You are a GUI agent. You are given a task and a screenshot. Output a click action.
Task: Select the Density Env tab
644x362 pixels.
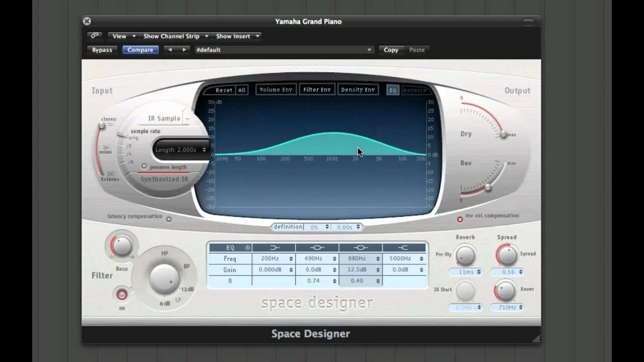click(358, 89)
